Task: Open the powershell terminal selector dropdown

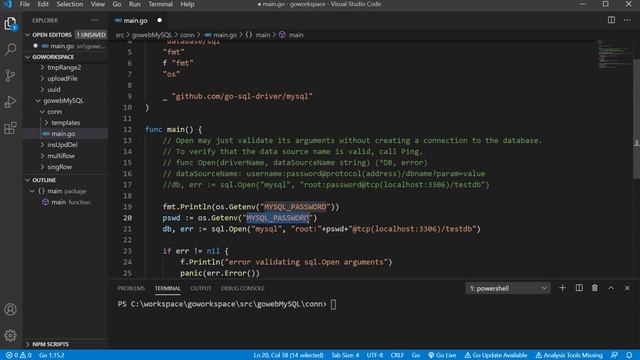Action: [508, 288]
